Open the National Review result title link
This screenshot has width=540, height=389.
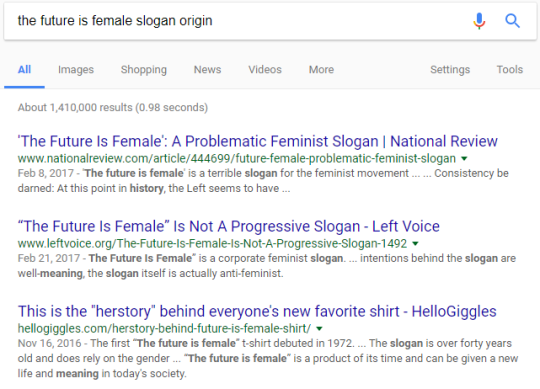pos(258,141)
